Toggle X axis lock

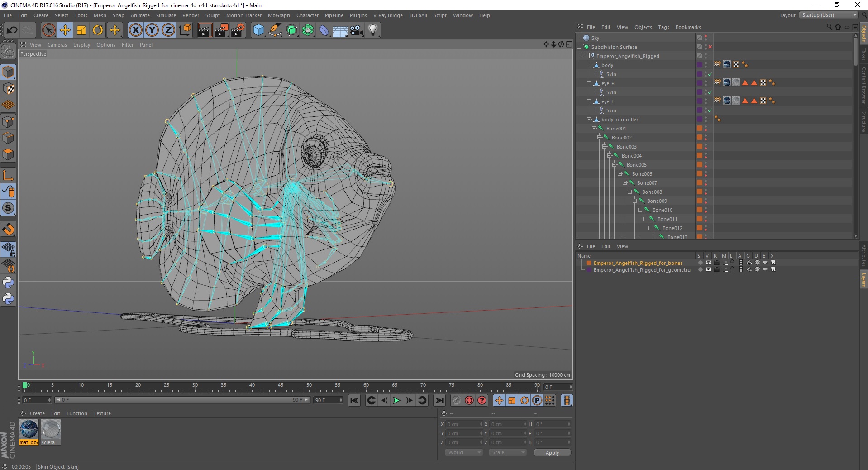pos(135,30)
